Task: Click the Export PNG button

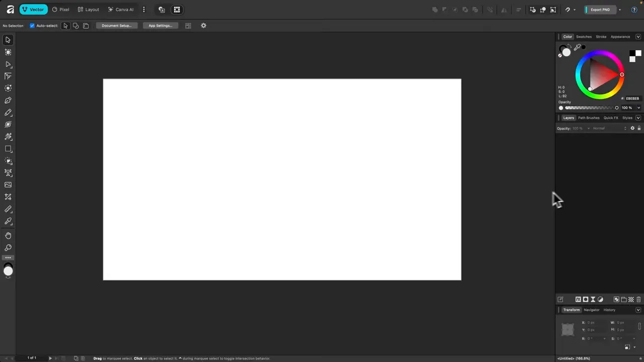Action: (600, 10)
